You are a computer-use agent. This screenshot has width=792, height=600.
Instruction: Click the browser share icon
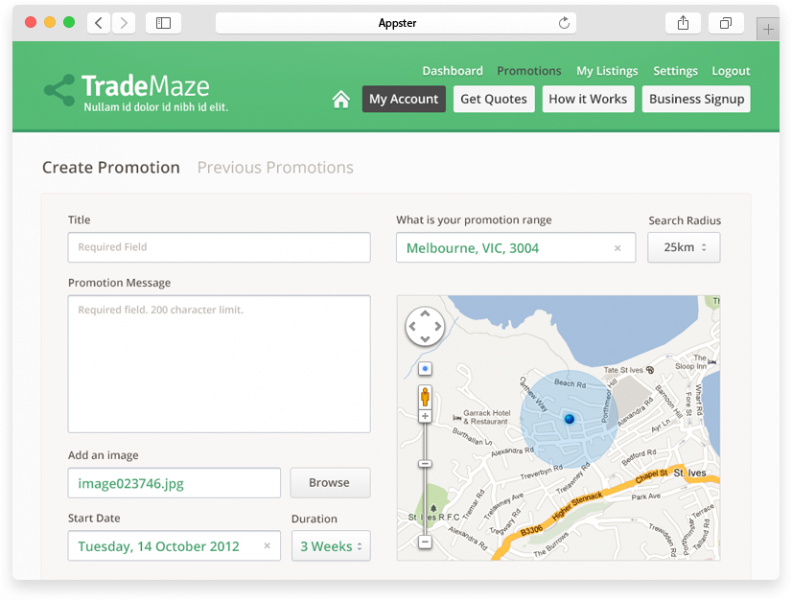tap(683, 23)
